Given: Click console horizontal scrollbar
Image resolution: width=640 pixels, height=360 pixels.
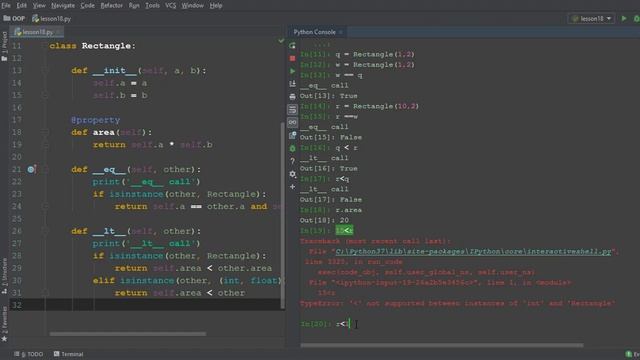Looking at the screenshot, I should (x=442, y=345).
